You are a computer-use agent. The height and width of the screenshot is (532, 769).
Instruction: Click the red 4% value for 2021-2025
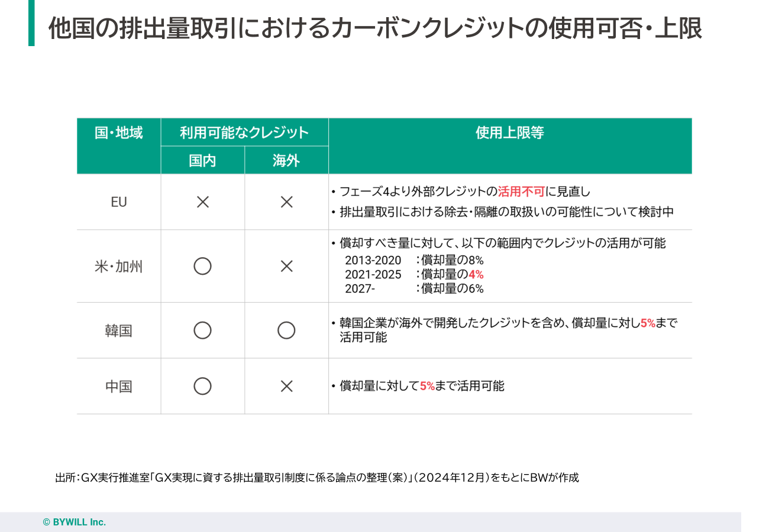(x=476, y=274)
